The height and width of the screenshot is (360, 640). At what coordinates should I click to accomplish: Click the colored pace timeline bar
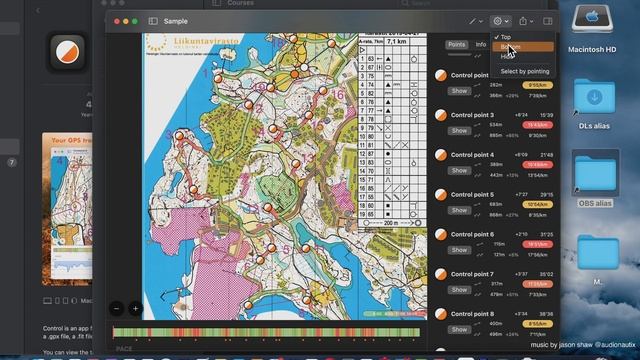(266, 332)
